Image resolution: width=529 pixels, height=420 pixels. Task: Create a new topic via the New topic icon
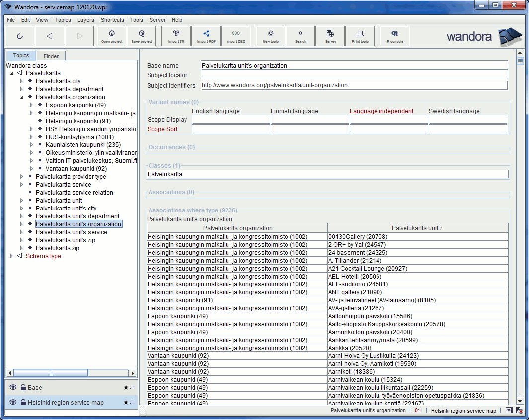coord(270,35)
